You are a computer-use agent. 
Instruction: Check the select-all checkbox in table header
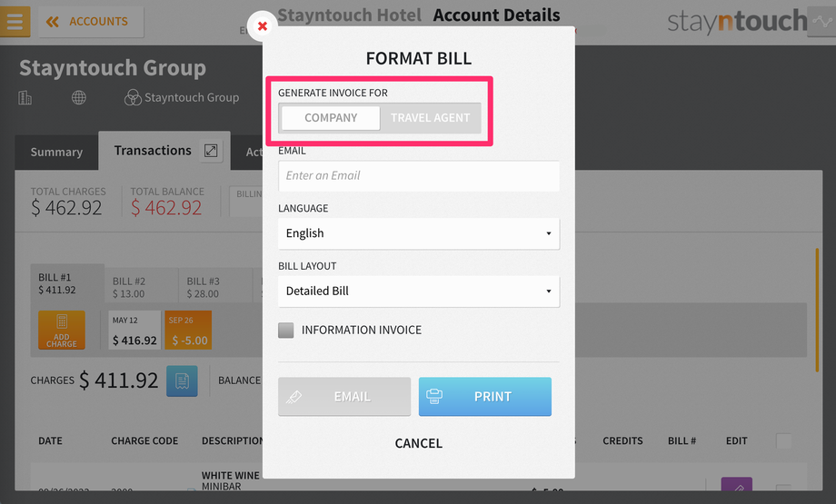coord(783,441)
